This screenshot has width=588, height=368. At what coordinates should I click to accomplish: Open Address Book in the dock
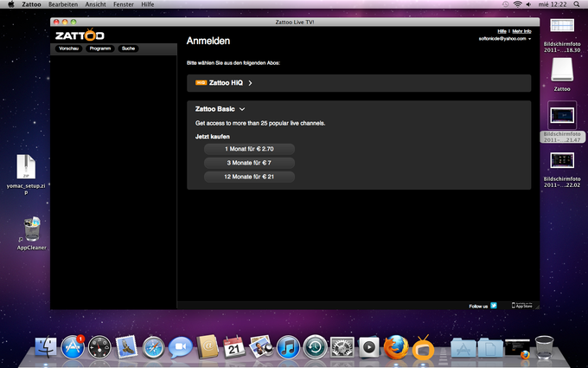pyautogui.click(x=208, y=346)
